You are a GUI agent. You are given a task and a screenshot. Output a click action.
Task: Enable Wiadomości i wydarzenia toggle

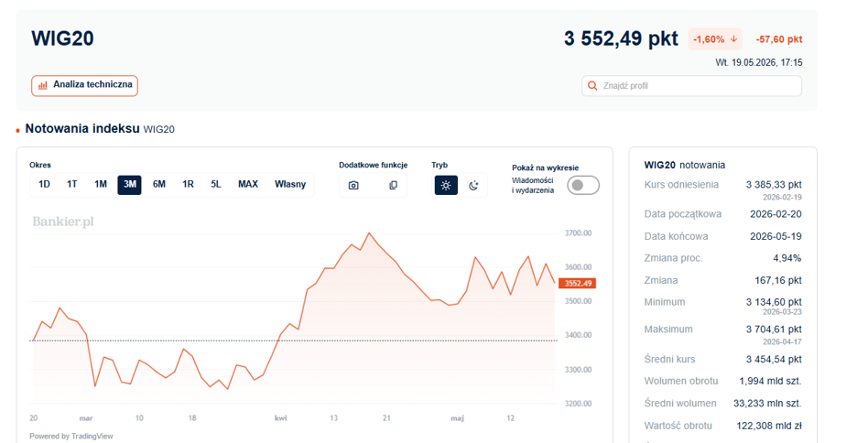583,185
